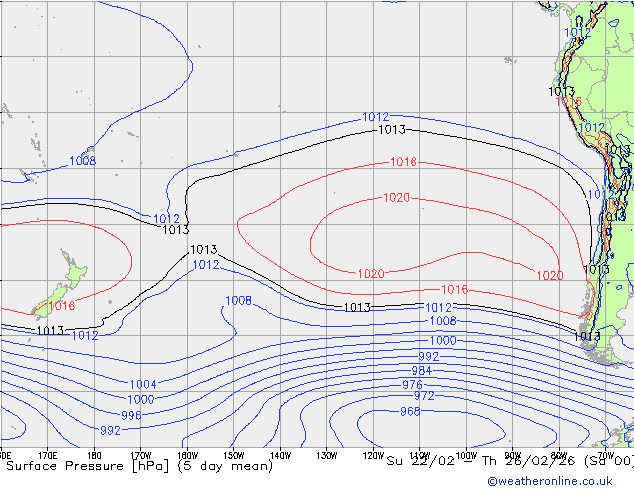The image size is (634, 490).
Task: Click the 1016 label beside New Zealand
Action: click(x=61, y=306)
